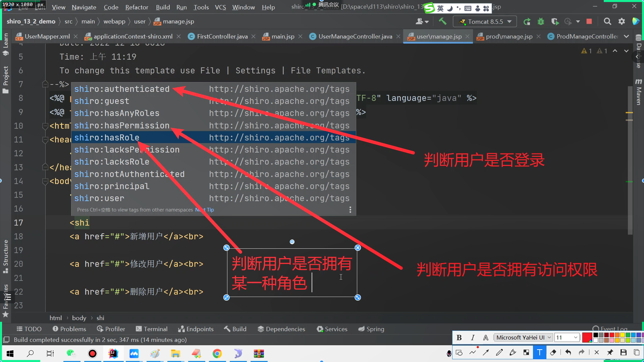Open the Refactor menu

pyautogui.click(x=137, y=7)
